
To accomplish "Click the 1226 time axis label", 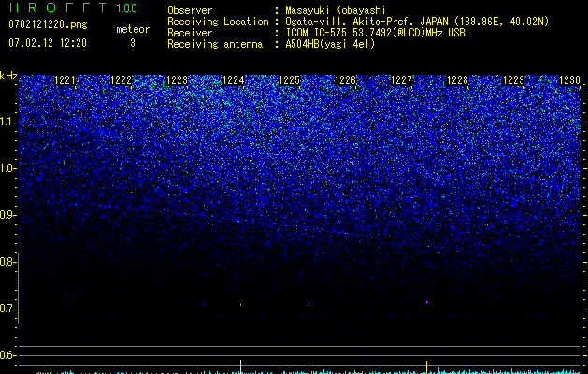I will coord(345,80).
